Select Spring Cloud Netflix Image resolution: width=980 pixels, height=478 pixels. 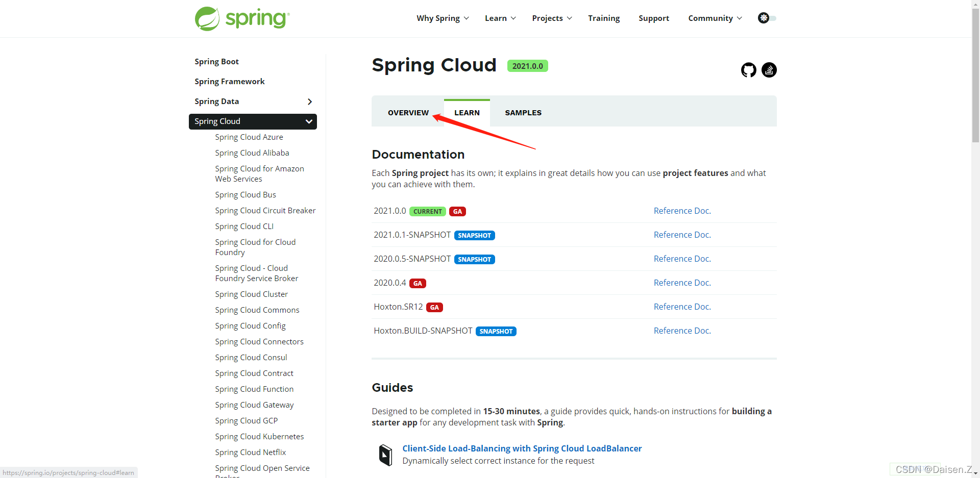coord(251,452)
